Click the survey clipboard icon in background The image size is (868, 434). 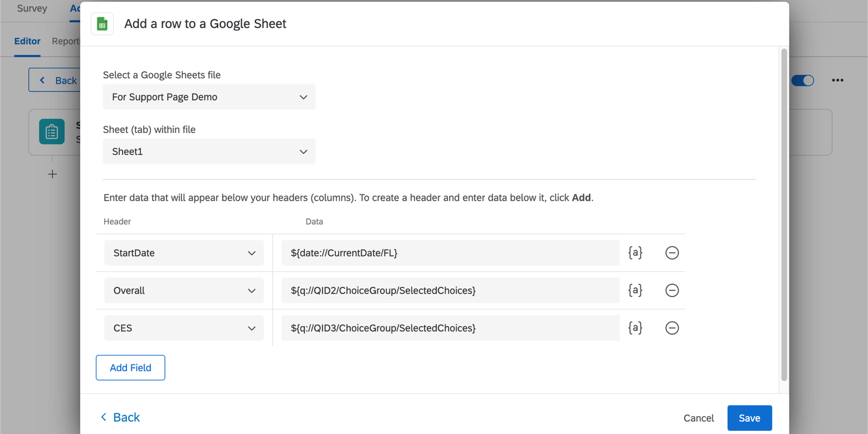click(52, 132)
